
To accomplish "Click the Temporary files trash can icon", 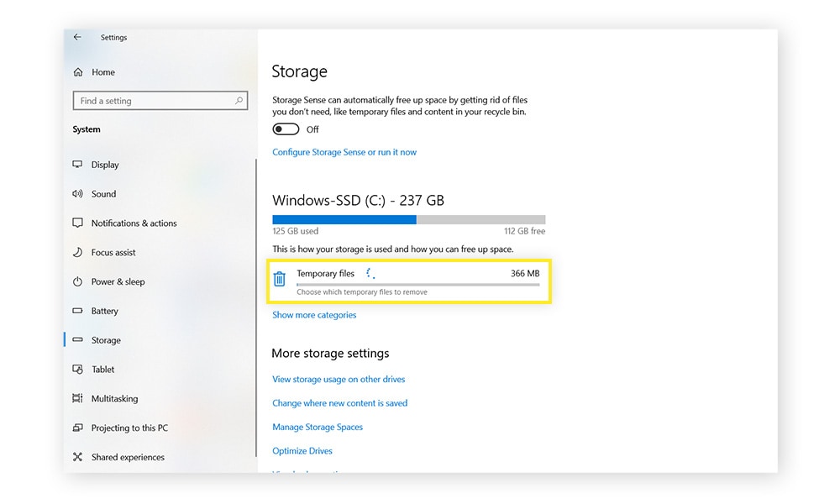I will tap(279, 279).
